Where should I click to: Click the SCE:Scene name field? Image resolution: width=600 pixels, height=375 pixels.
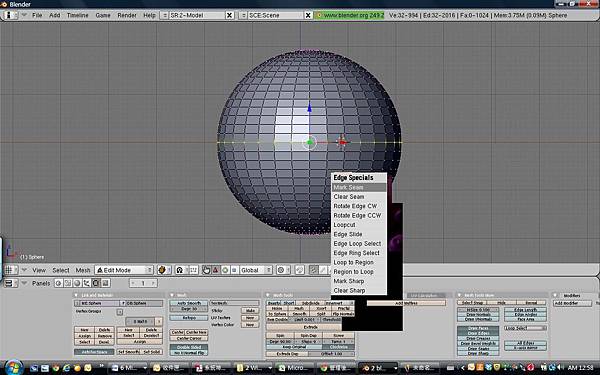(276, 15)
